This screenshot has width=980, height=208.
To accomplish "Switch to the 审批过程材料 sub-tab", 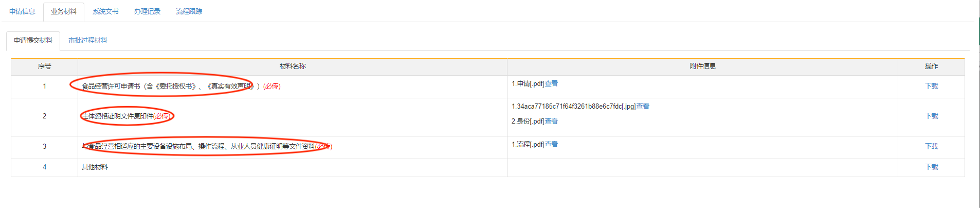I will (x=88, y=40).
